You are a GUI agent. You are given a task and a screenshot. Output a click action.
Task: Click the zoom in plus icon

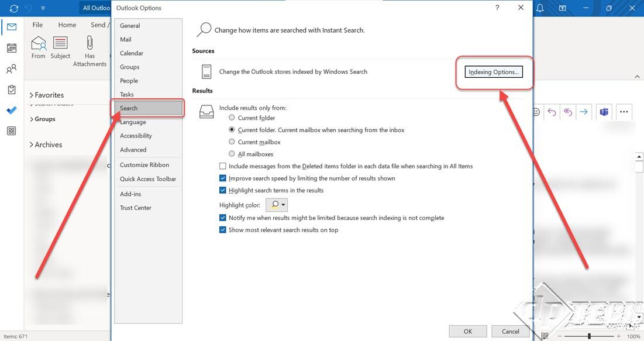pos(618,336)
